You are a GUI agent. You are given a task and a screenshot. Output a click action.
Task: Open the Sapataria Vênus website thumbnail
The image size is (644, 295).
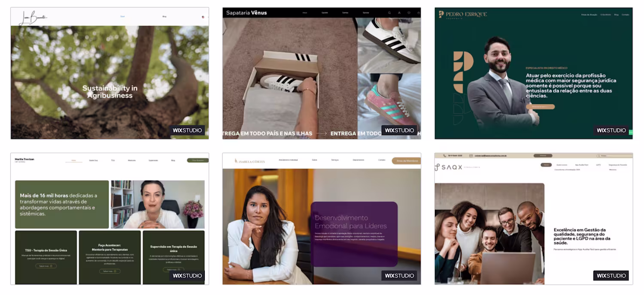click(x=322, y=73)
